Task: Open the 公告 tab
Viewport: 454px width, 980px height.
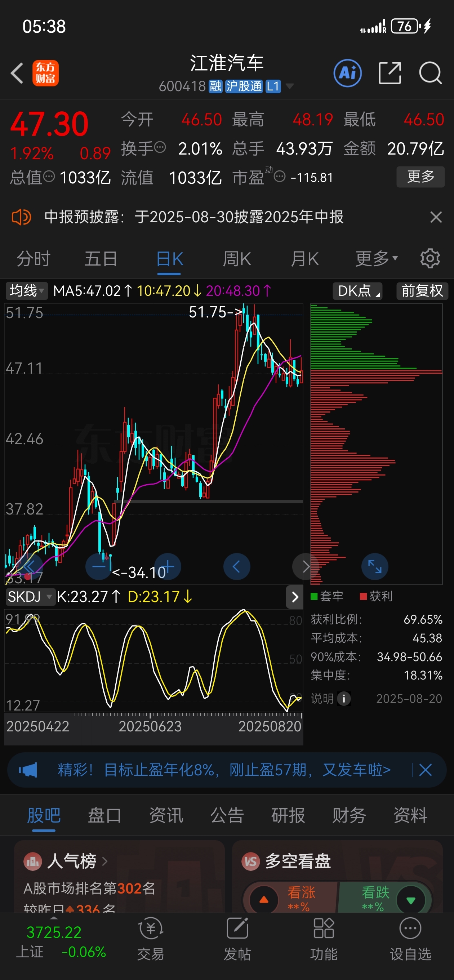Action: point(227,815)
